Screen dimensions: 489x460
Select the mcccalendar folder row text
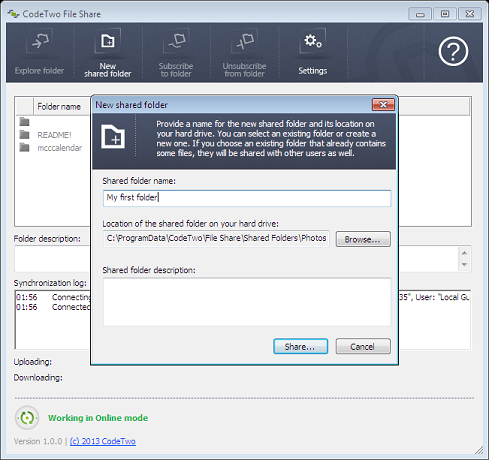point(60,148)
